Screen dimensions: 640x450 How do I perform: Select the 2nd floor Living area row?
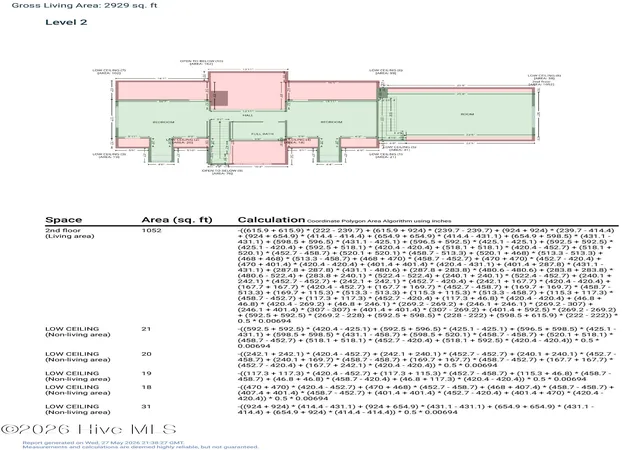(x=331, y=276)
